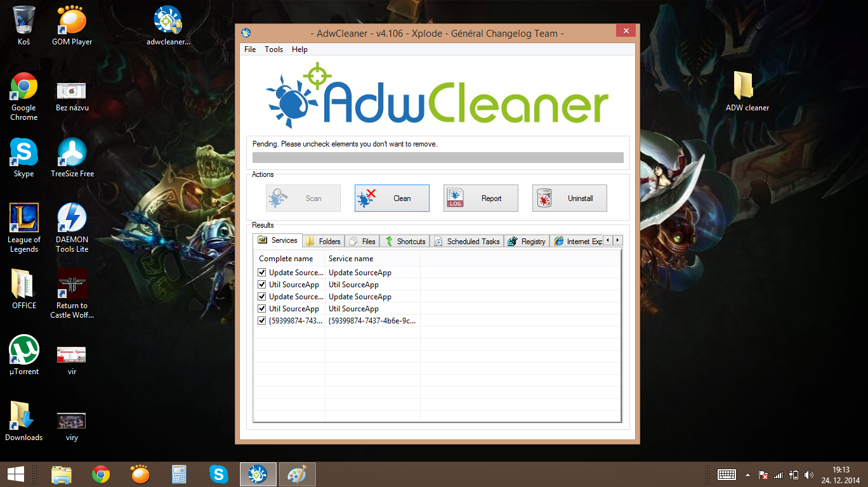
Task: Uncheck the {59399874-743... service checkbox
Action: tap(262, 321)
